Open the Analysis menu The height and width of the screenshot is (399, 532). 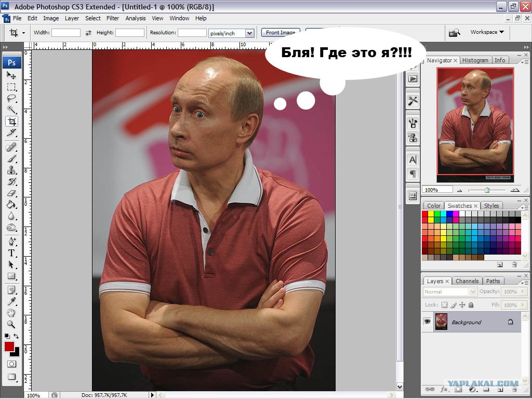pyautogui.click(x=136, y=18)
